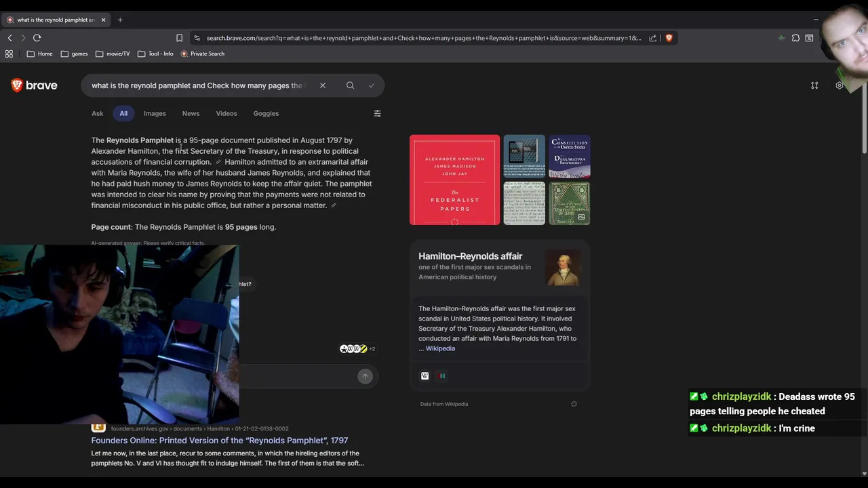Image resolution: width=868 pixels, height=488 pixels.
Task: Switch to the Images tab
Action: tap(155, 114)
